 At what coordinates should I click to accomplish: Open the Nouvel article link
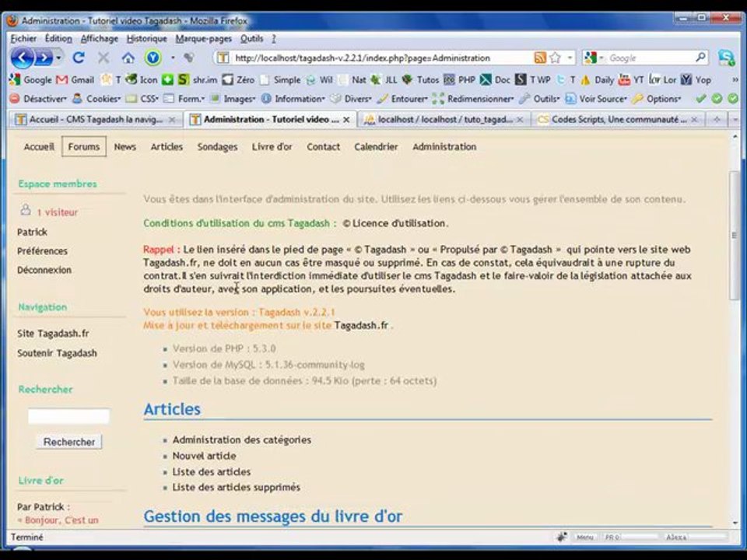[204, 456]
